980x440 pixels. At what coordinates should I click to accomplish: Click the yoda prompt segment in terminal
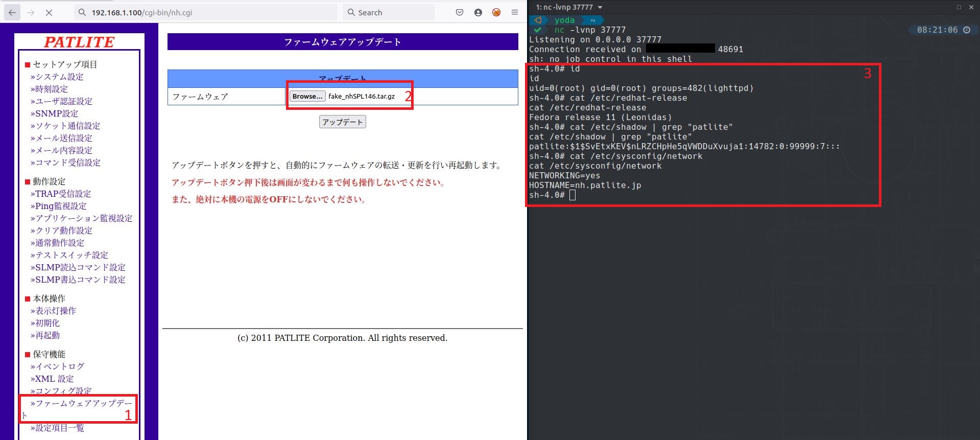[x=564, y=20]
